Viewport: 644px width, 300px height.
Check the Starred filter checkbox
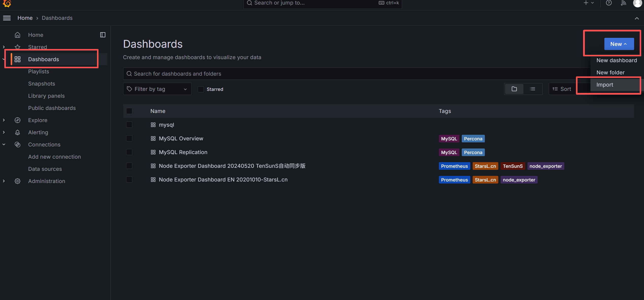201,89
